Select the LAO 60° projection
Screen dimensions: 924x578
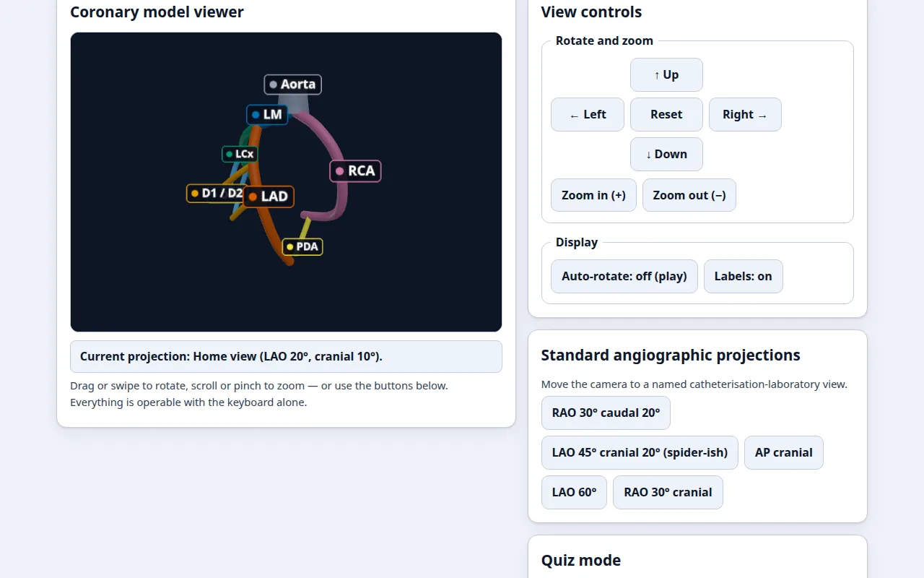[574, 492]
